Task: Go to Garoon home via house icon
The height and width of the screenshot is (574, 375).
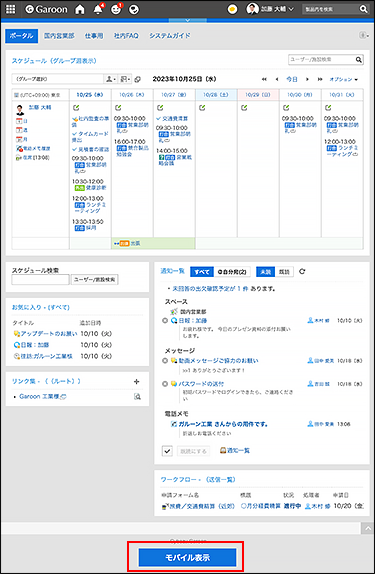Action: click(79, 10)
